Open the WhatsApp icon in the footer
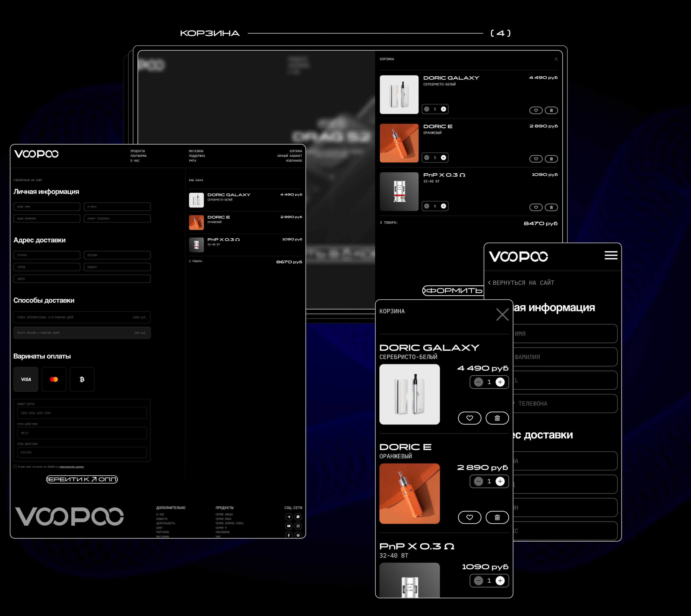This screenshot has width=691, height=616. coord(298,517)
